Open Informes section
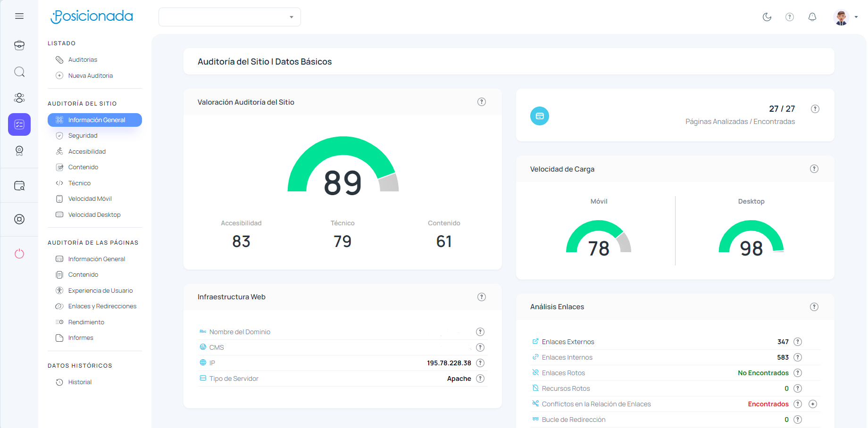 (81, 338)
